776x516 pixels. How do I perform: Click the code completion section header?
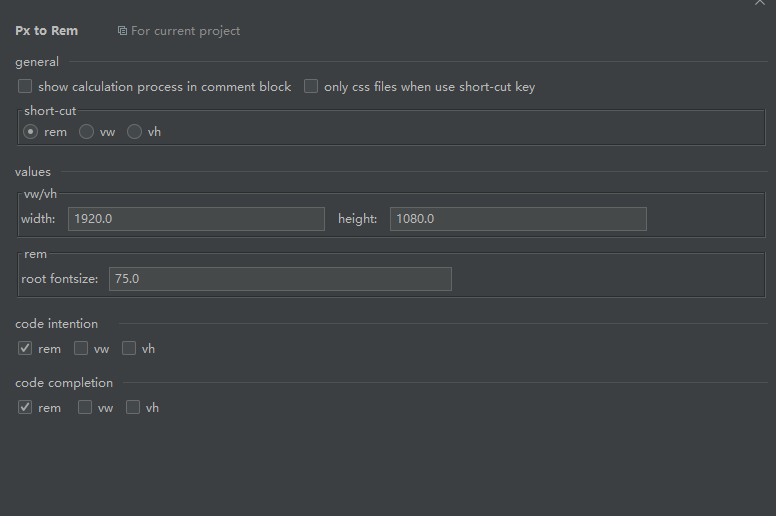[x=64, y=383]
